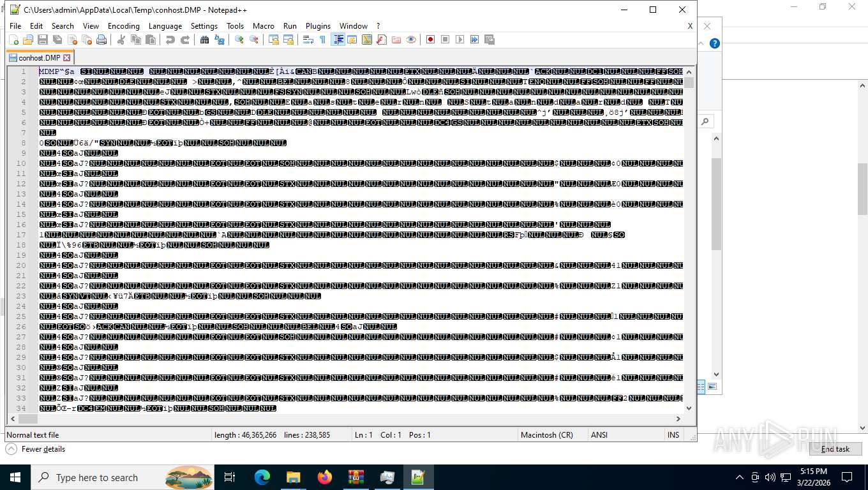The image size is (868, 490).
Task: Start macro recording with red dot
Action: (431, 40)
